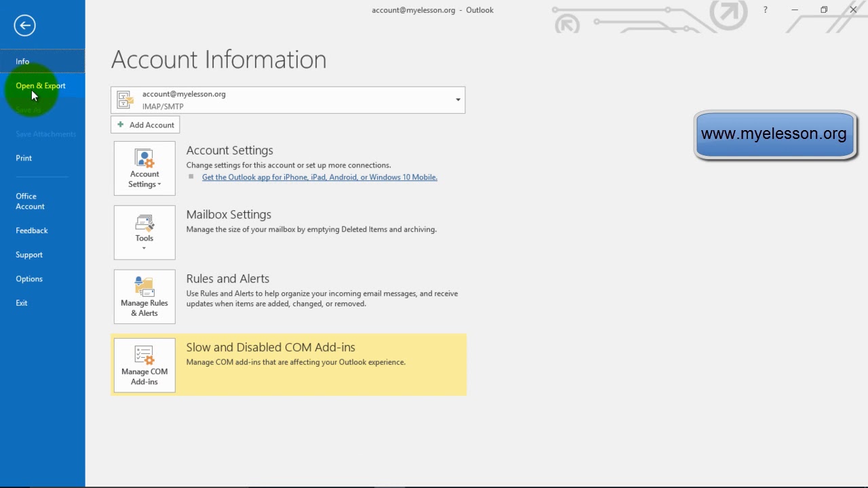Click the Add Account button

pyautogui.click(x=146, y=125)
